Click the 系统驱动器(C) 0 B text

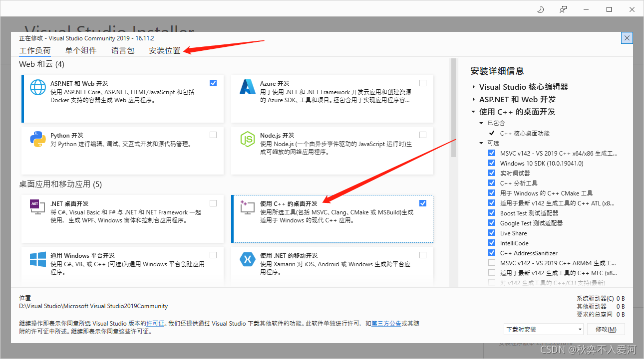601,298
